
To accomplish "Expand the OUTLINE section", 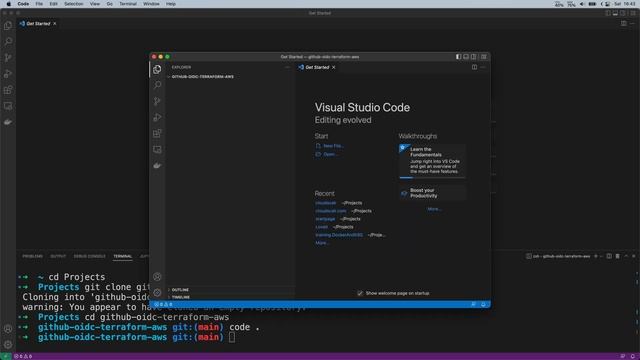I will point(230,290).
